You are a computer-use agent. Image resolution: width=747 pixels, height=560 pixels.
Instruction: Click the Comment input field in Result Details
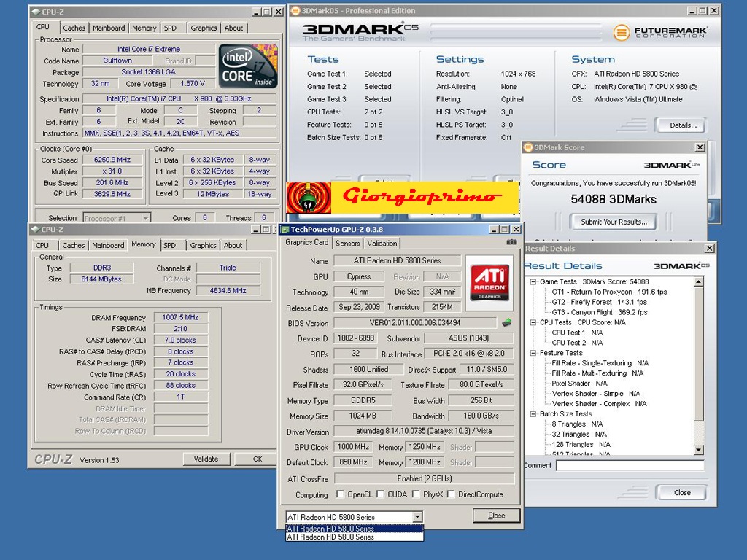point(630,466)
